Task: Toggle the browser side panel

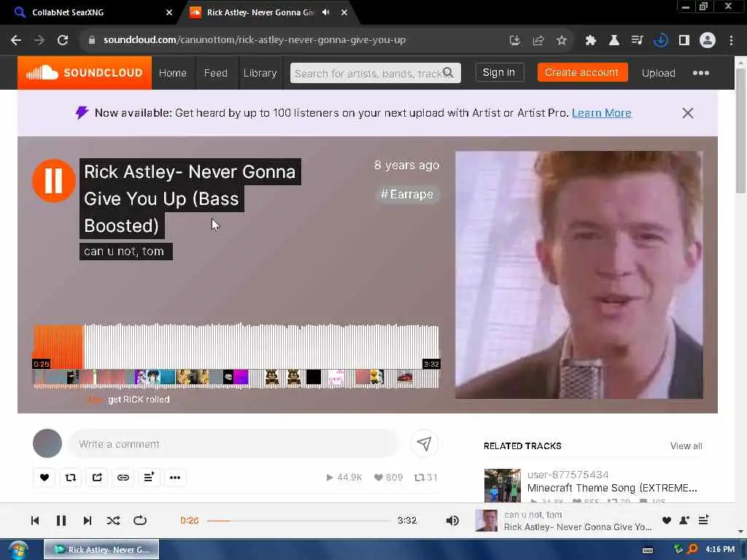Action: tap(684, 41)
